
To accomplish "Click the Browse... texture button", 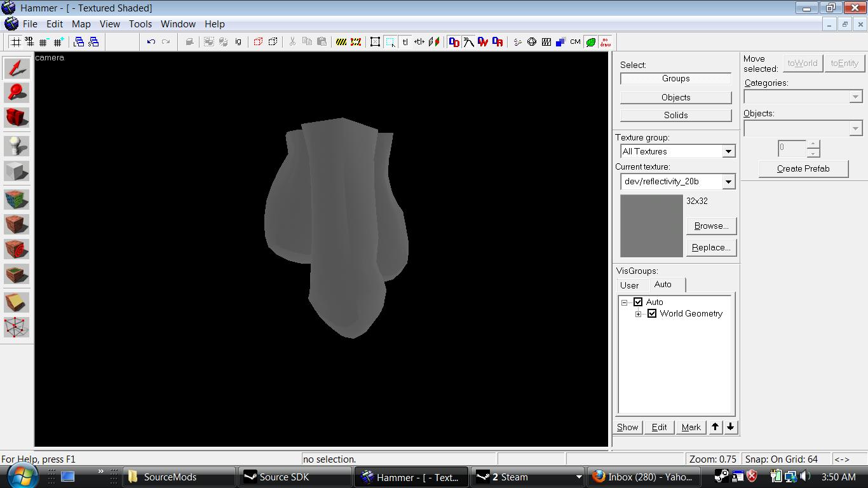I will pyautogui.click(x=710, y=226).
